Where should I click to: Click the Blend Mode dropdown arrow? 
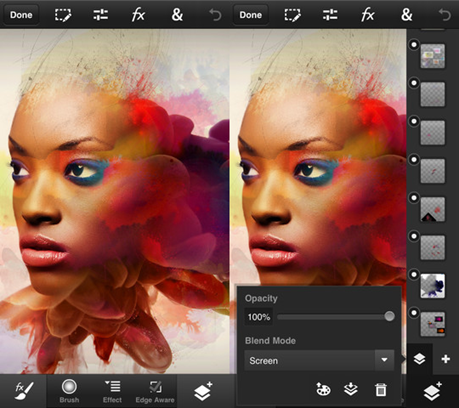[384, 360]
